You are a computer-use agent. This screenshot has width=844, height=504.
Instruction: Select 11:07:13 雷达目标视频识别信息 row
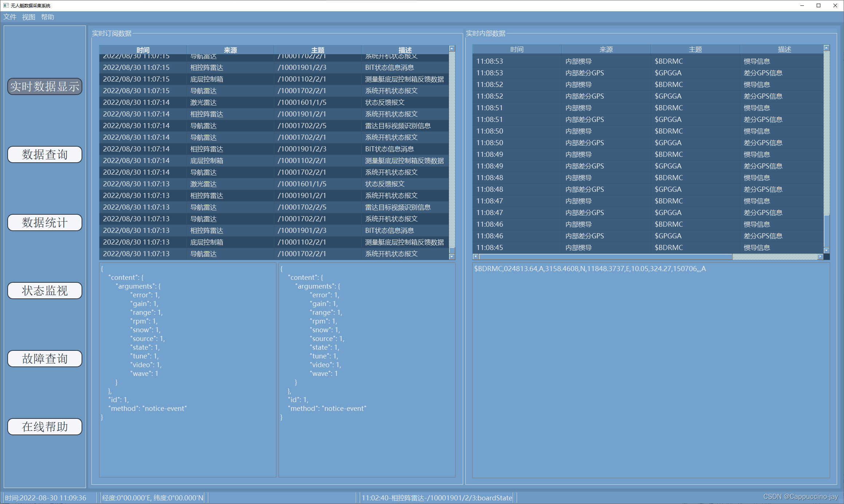[x=274, y=207]
